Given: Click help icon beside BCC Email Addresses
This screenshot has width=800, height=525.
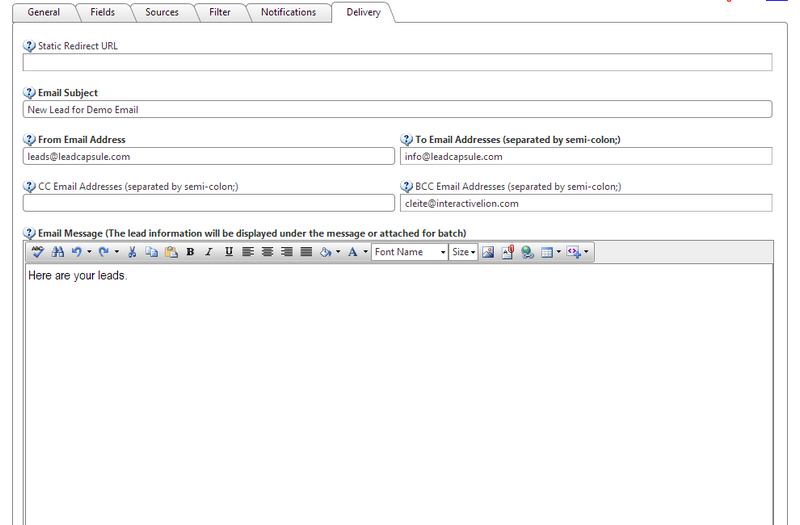Looking at the screenshot, I should click(x=407, y=187).
